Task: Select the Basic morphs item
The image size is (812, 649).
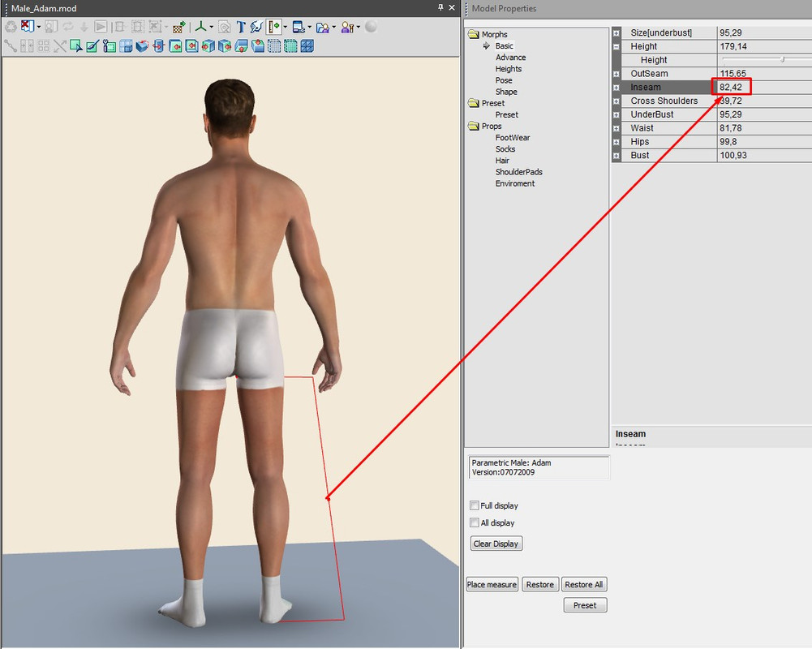Action: pyautogui.click(x=504, y=45)
